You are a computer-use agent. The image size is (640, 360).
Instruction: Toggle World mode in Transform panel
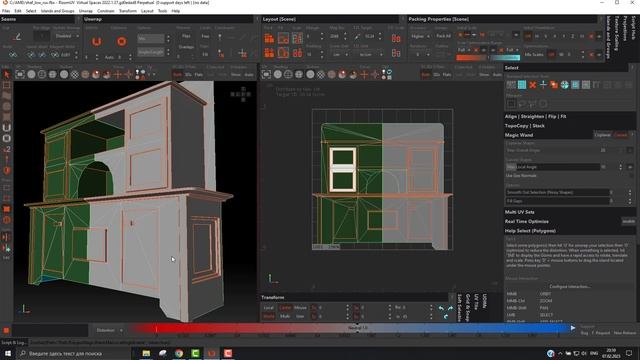(269, 316)
